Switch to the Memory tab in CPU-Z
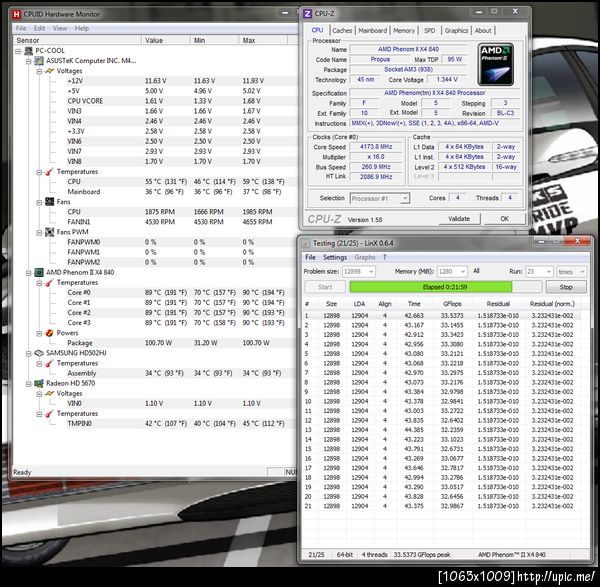 coord(404,31)
